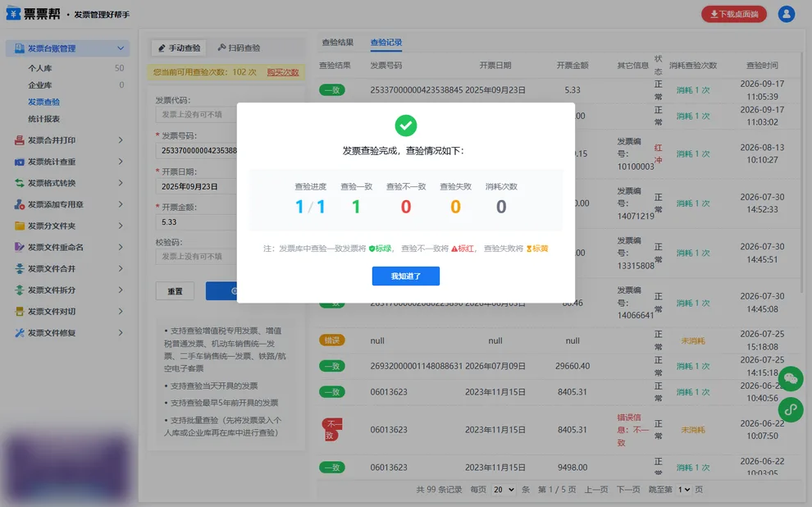
Task: Click the 发票号码 column header
Action: [x=385, y=66]
